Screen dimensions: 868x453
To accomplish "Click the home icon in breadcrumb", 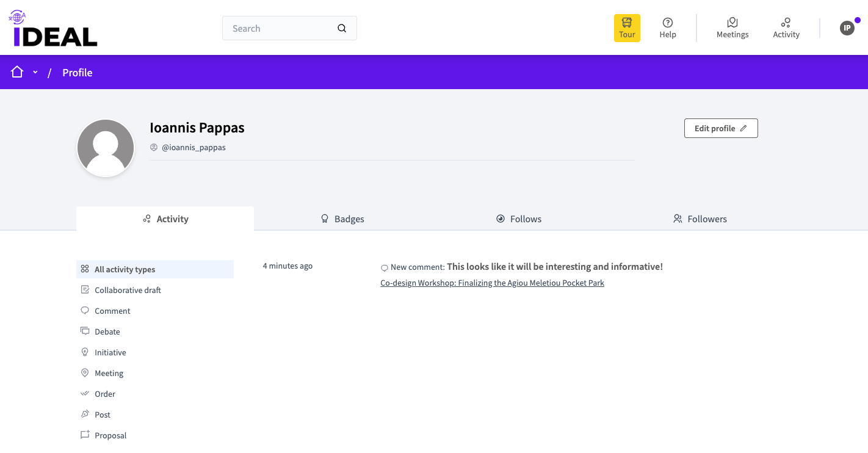I will pos(17,72).
